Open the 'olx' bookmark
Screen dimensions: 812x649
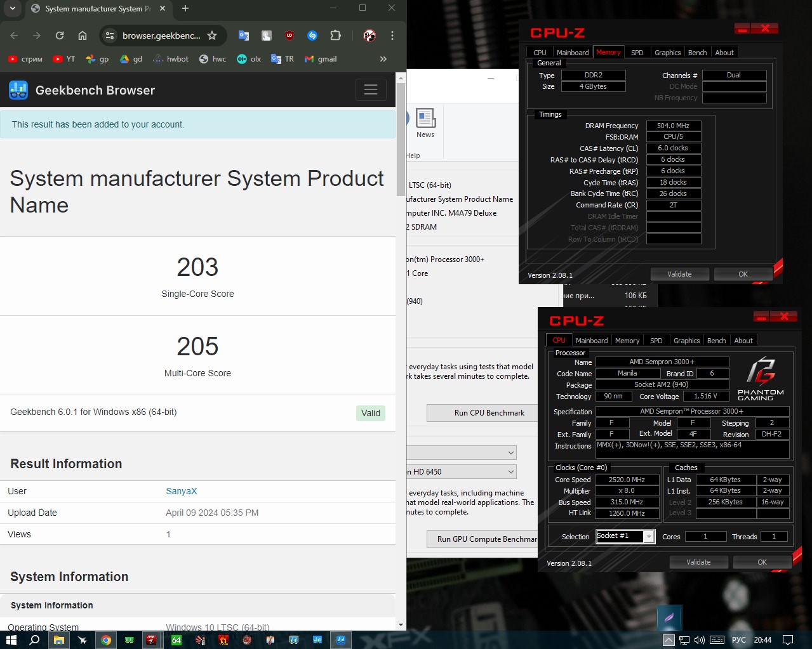click(249, 59)
